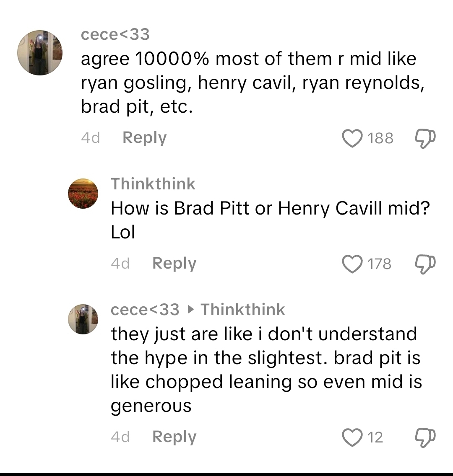Tap the 178 likes count

379,264
